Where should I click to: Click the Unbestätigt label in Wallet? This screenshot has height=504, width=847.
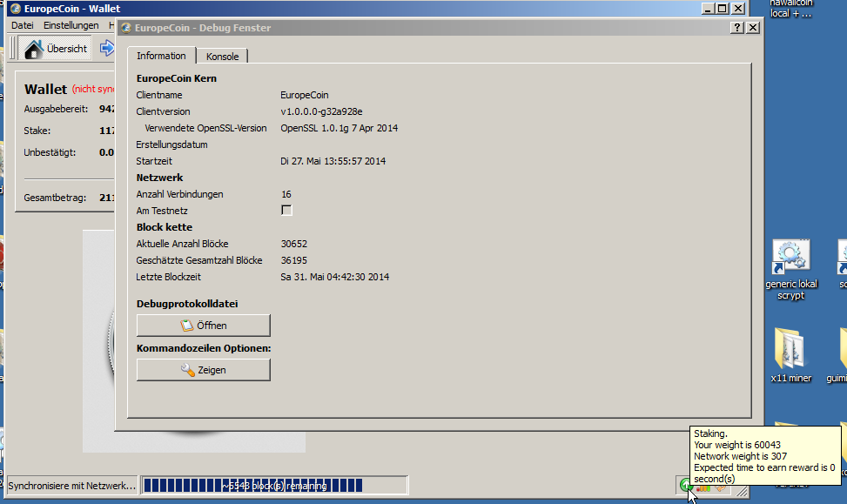[50, 152]
